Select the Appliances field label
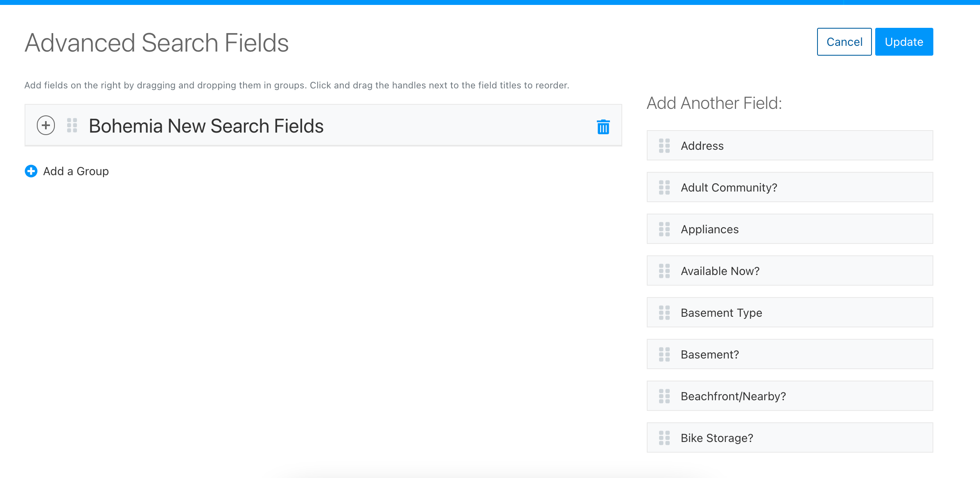Viewport: 980px width, 478px height. point(710,229)
